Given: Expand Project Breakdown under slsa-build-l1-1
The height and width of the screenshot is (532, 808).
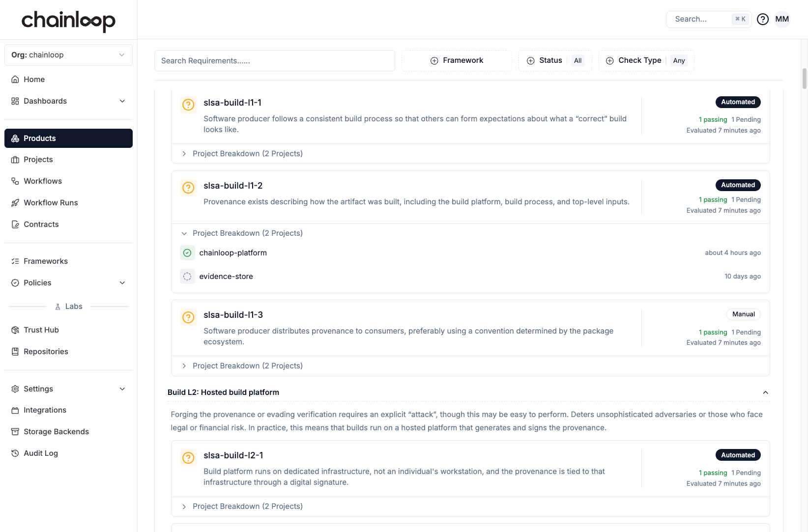Looking at the screenshot, I should pyautogui.click(x=242, y=154).
